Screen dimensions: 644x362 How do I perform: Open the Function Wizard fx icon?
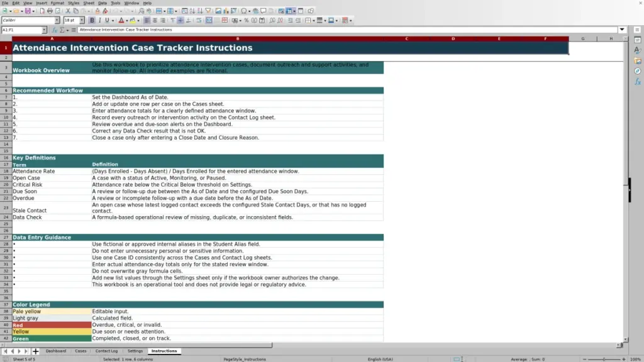pos(54,30)
